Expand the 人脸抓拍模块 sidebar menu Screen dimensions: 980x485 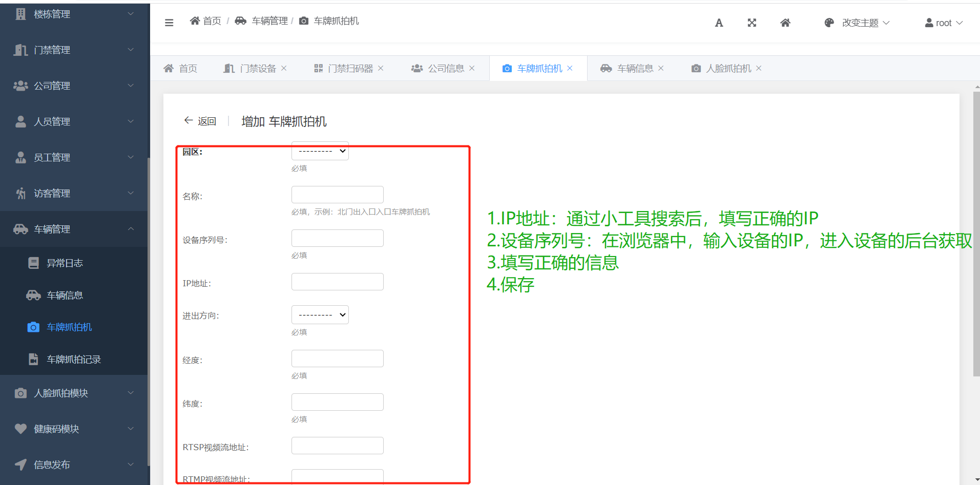[74, 393]
